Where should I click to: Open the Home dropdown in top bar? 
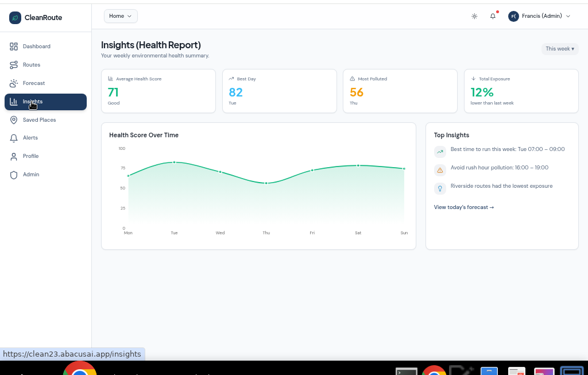pos(121,16)
